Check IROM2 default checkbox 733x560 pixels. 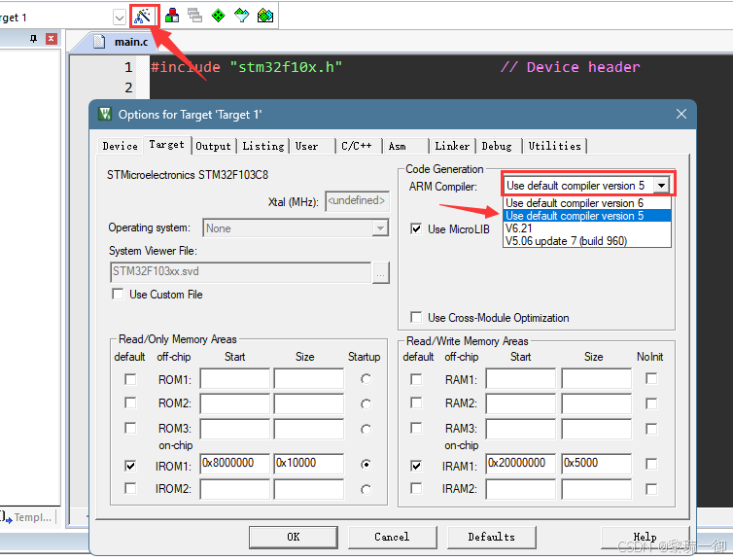coord(130,488)
